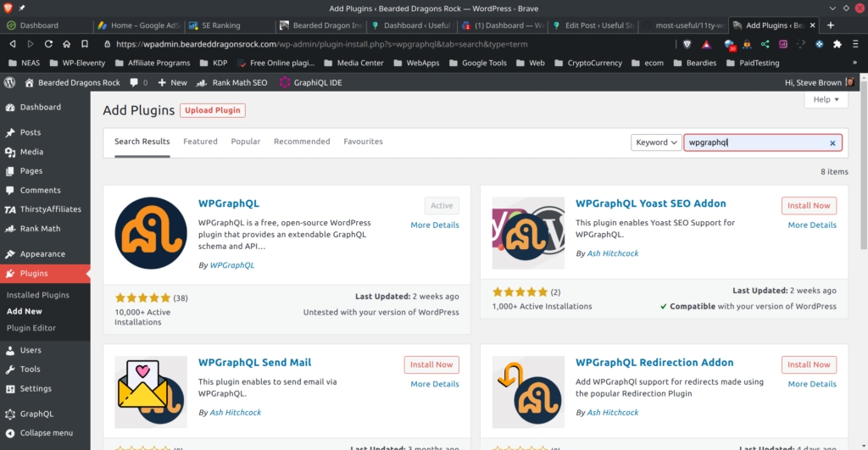
Task: Open the NEAS bookmarks folder
Action: click(25, 63)
